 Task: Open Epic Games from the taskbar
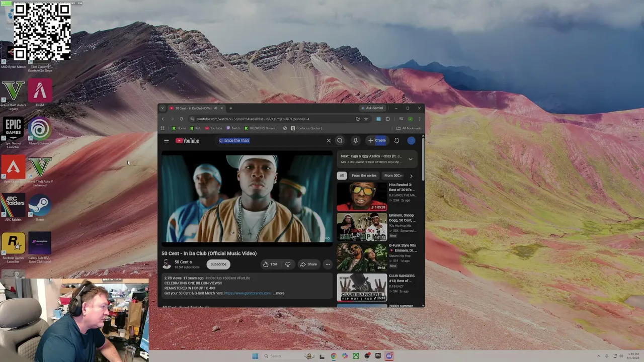[378, 356]
